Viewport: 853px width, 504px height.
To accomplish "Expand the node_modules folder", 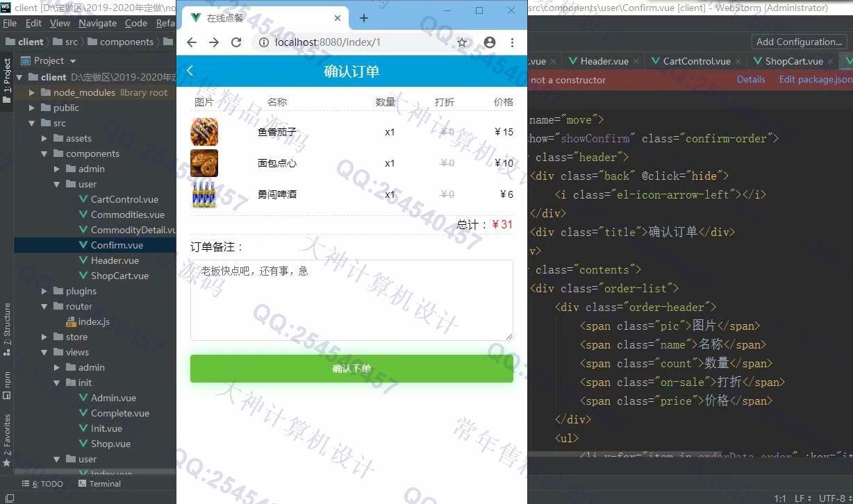I will coord(32,92).
